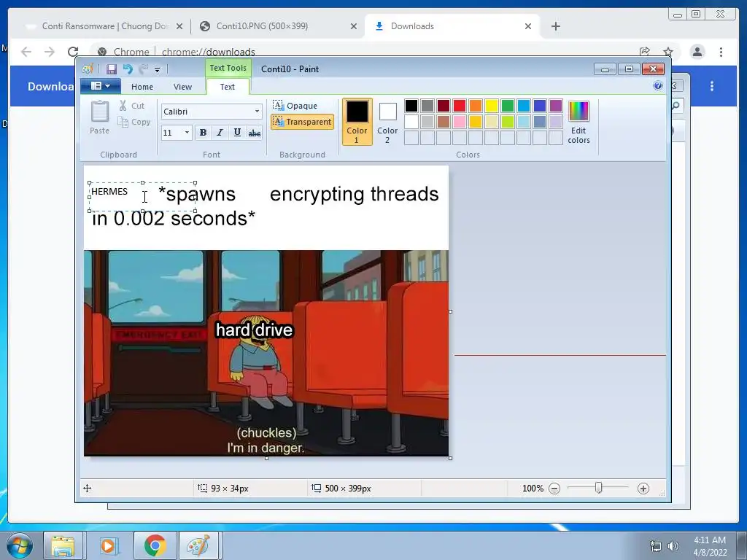Open Downloads page three-dot menu
Screen dimensions: 747x560
712,86
